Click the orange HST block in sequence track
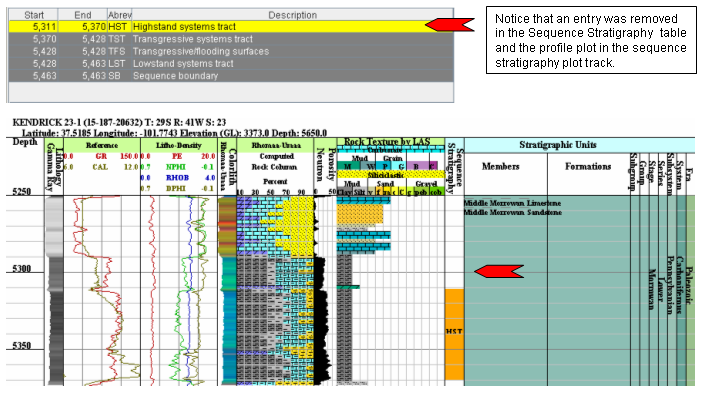The height and width of the screenshot is (393, 703). pos(454,334)
